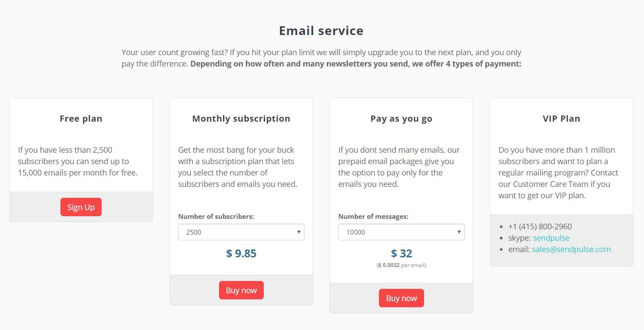Click the $ 0.0032 per email note

coord(401,265)
